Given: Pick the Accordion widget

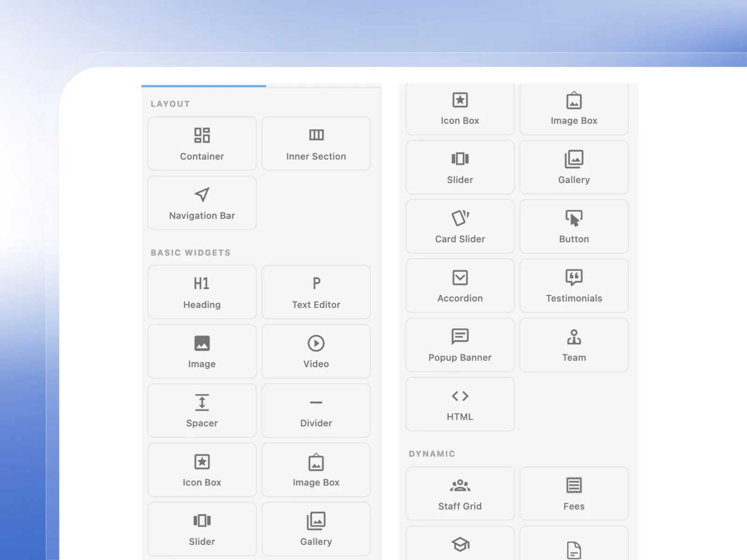Looking at the screenshot, I should pyautogui.click(x=460, y=286).
